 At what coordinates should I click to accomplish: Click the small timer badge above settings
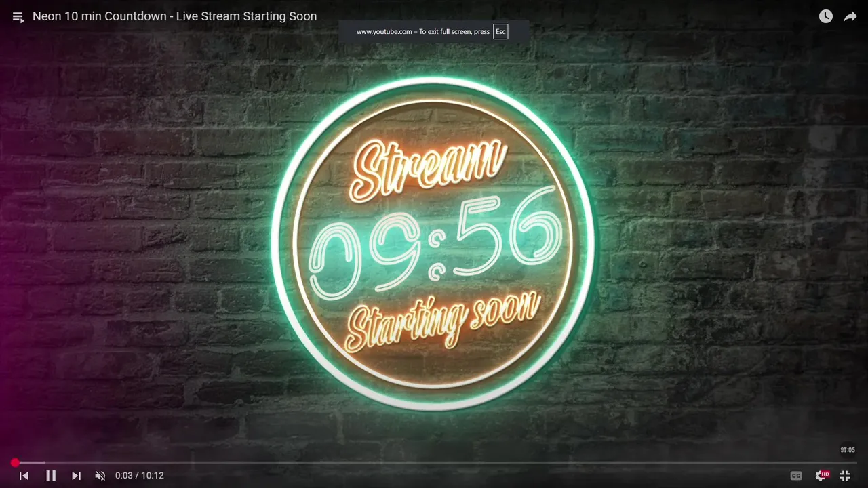click(848, 449)
